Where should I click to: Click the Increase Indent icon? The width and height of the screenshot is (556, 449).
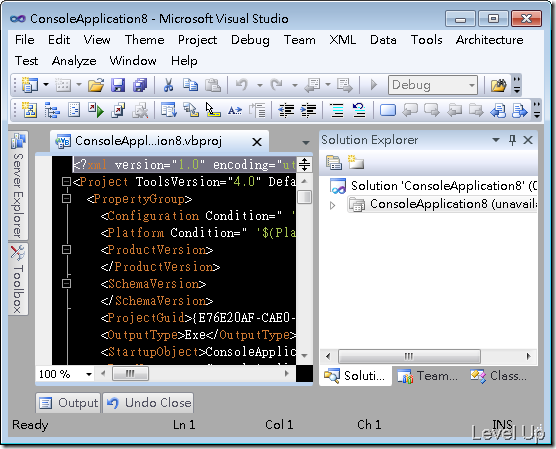[308, 110]
